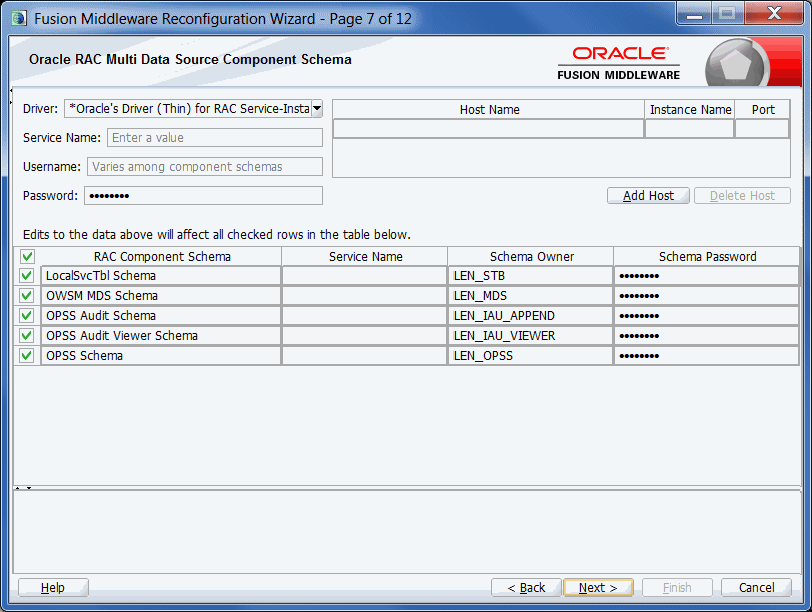Open the Driver dropdown list
812x612 pixels.
tap(317, 109)
